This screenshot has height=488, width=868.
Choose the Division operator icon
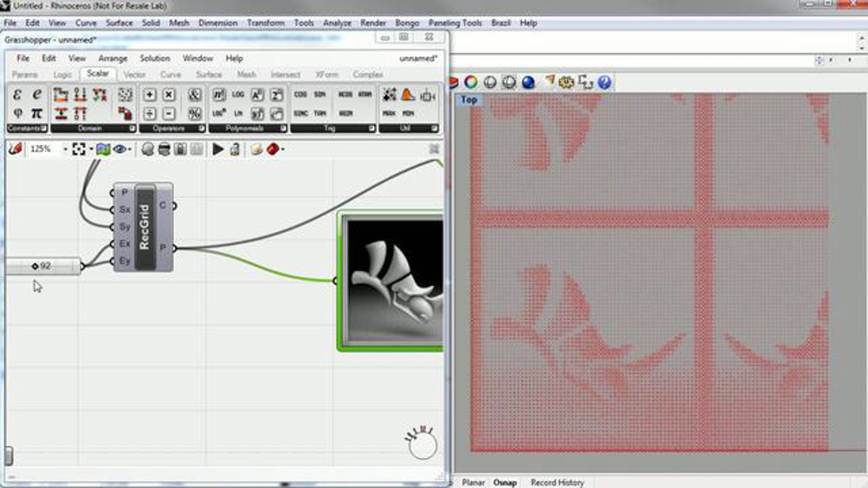point(149,114)
